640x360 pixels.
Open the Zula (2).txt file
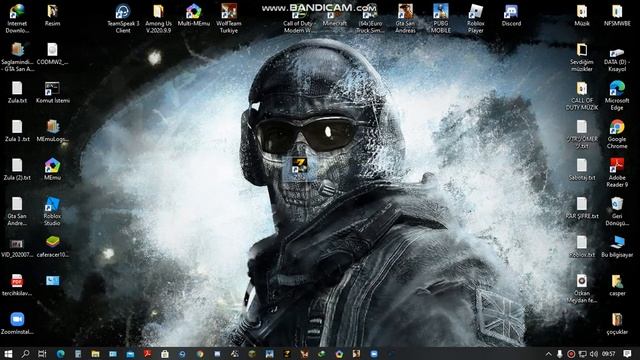pos(17,169)
